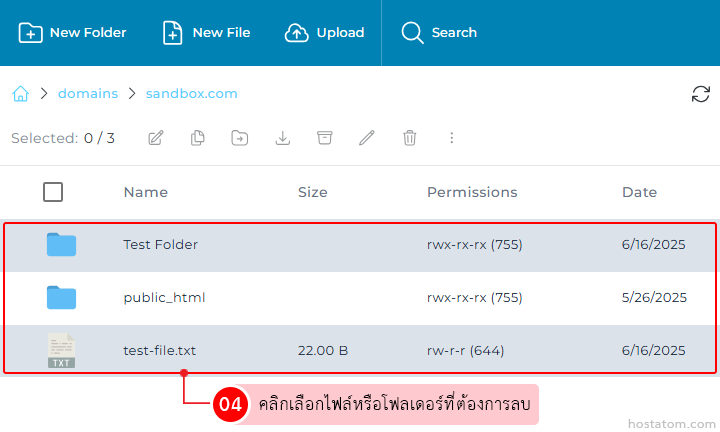The height and width of the screenshot is (432, 720).
Task: Toggle the select-all checkbox
Action: point(53,192)
